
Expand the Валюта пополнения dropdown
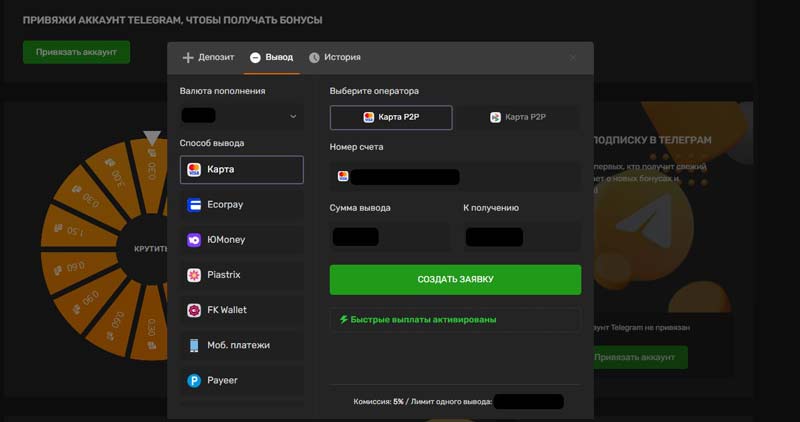coord(241,116)
